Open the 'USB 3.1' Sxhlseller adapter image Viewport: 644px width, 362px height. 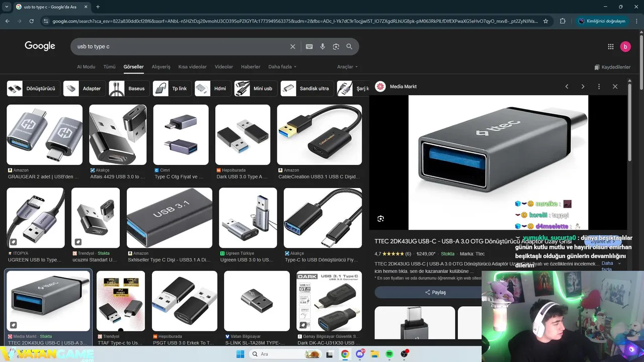coord(170,218)
